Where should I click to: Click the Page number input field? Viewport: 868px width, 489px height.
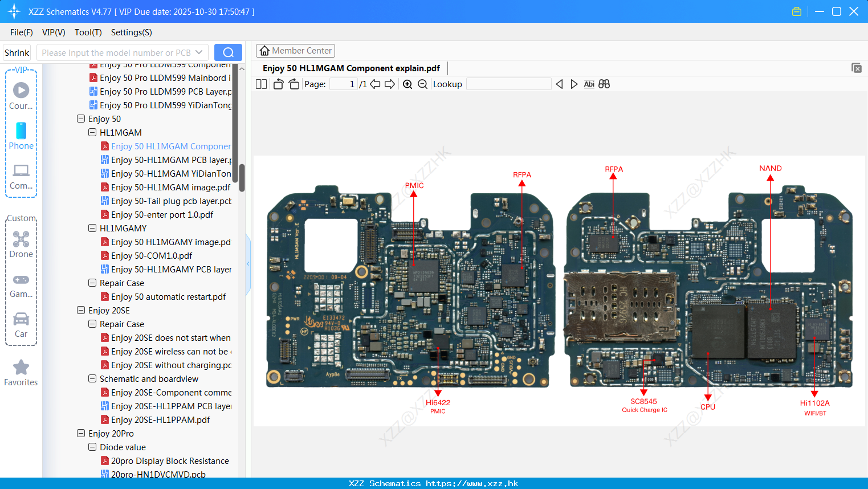344,84
